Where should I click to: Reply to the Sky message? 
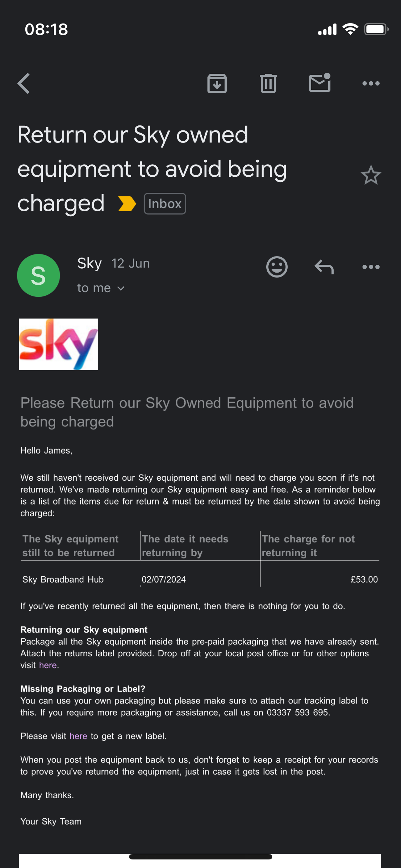tap(324, 267)
